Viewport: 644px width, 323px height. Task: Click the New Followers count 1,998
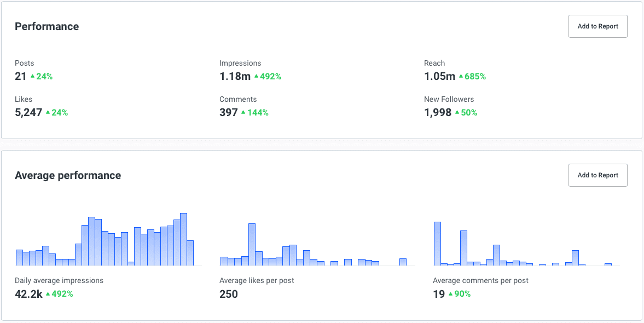[x=438, y=112]
